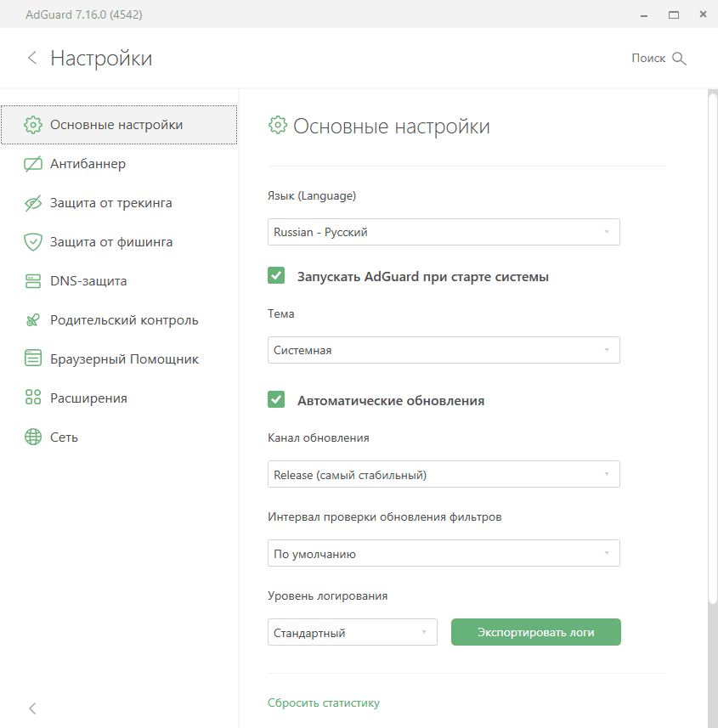Toggle the Автоматические обновления checkbox

[x=276, y=399]
